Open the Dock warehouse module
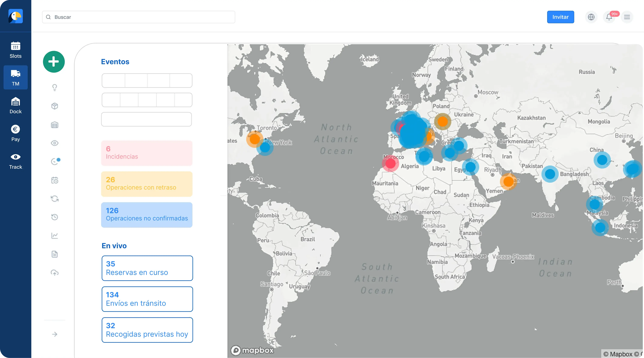The width and height of the screenshot is (644, 358). (x=15, y=105)
